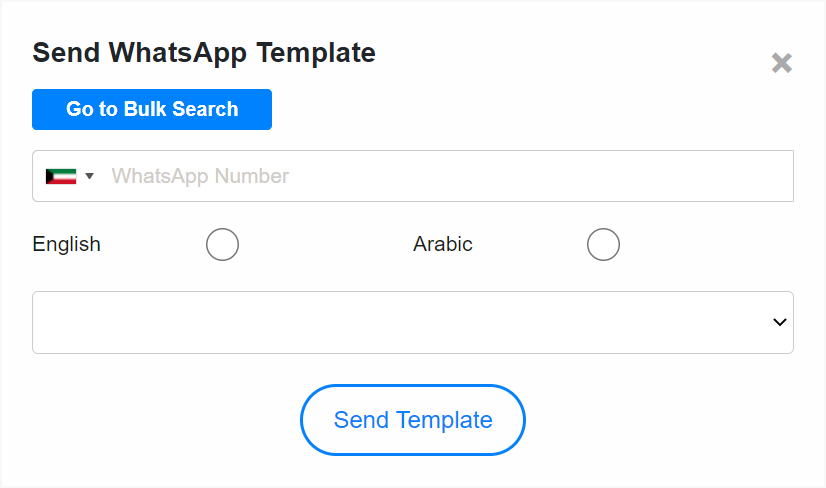Click the gray X icon at top right
Image resolution: width=826 pixels, height=488 pixels.
point(782,63)
